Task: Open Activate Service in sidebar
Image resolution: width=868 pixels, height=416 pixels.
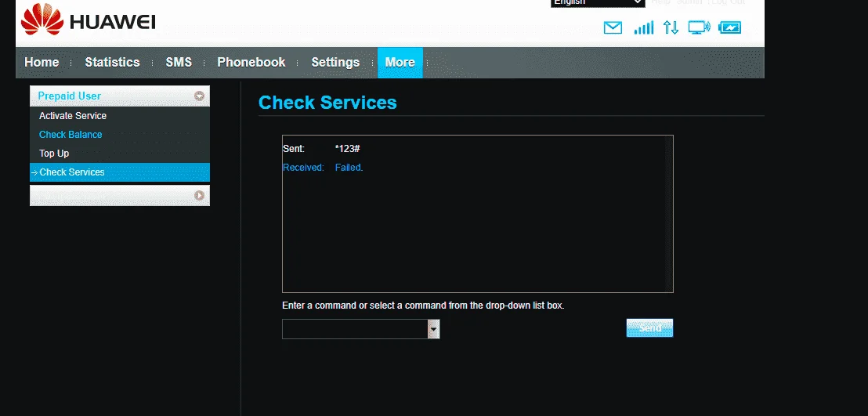Action: (73, 116)
